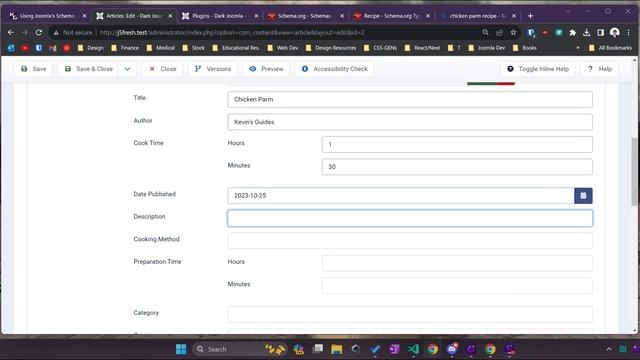Show hidden system tray icons chevron
This screenshot has width=640, height=360.
[609, 349]
